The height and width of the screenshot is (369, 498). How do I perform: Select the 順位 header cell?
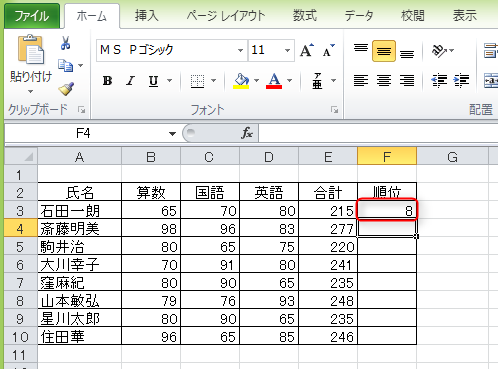[387, 192]
